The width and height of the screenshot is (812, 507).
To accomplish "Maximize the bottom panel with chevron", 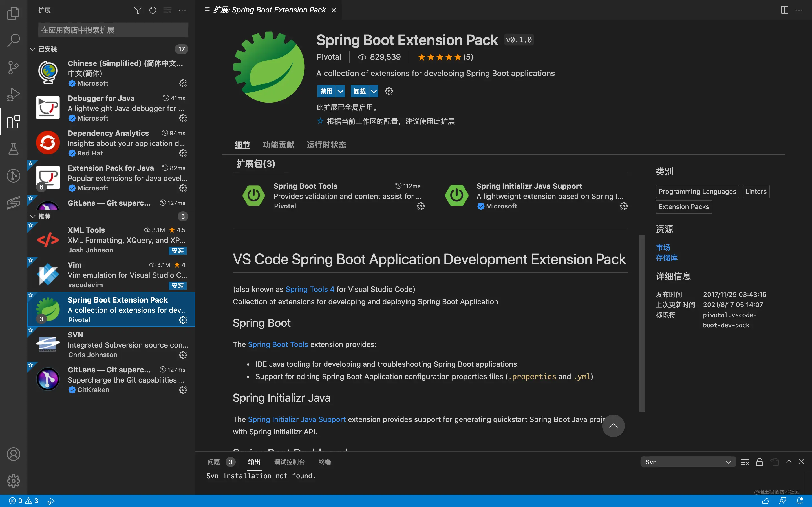I will [x=789, y=462].
